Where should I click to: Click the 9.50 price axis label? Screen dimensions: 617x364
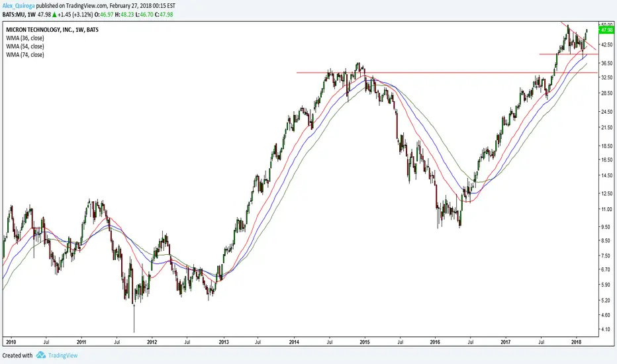[607, 227]
